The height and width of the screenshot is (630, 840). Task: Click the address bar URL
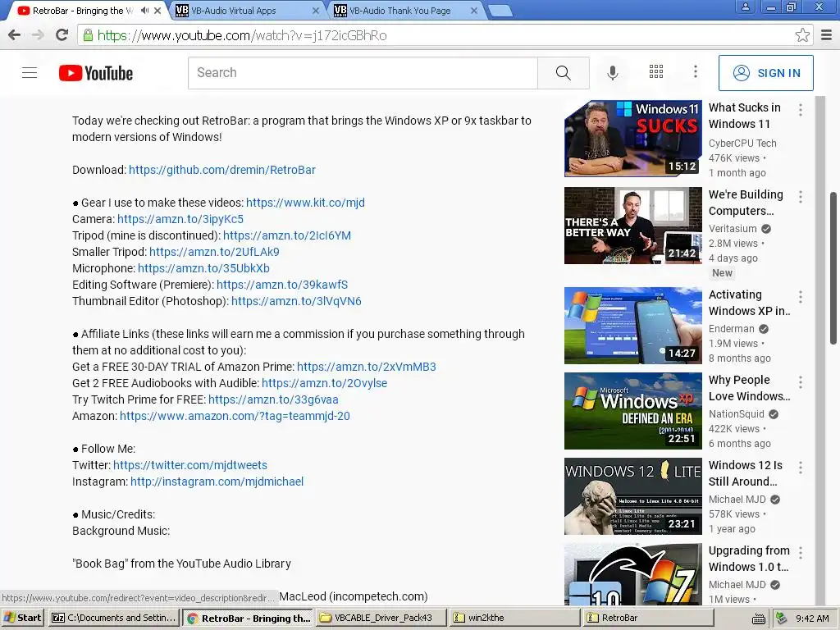(242, 36)
